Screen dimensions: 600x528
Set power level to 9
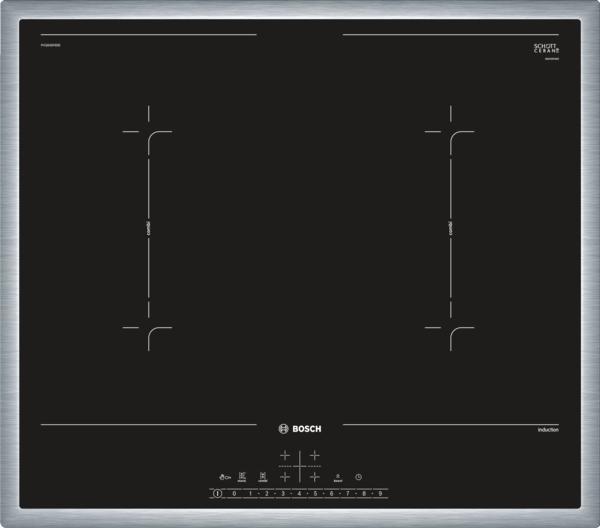pyautogui.click(x=380, y=494)
